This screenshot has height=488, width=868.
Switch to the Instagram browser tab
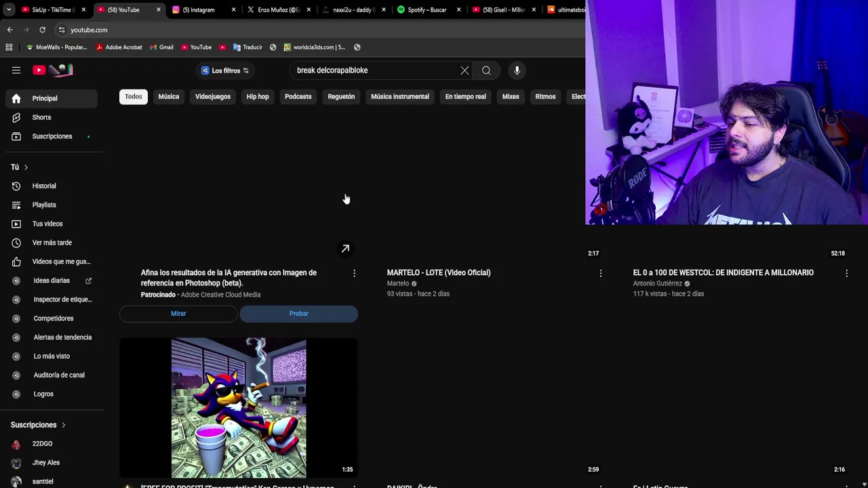[x=203, y=9]
